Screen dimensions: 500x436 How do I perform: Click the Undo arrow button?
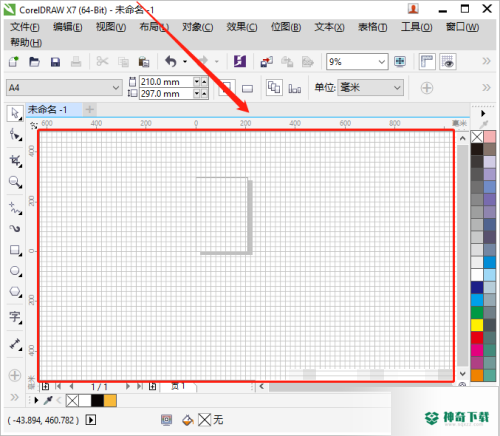[x=171, y=62]
